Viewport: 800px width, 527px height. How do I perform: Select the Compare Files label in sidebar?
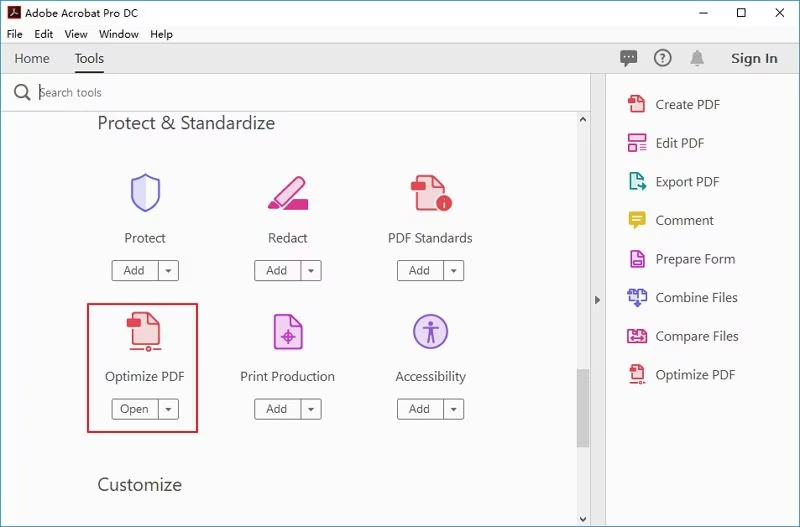[697, 336]
